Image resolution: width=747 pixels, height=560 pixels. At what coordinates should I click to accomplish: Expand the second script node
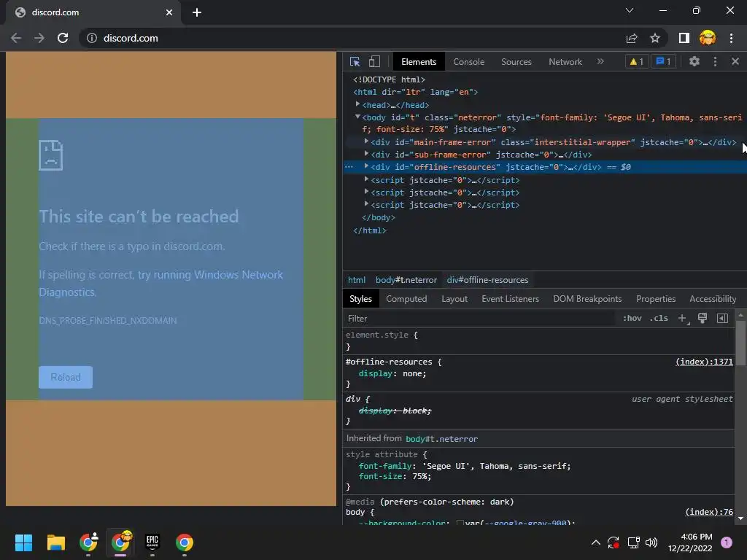(366, 192)
